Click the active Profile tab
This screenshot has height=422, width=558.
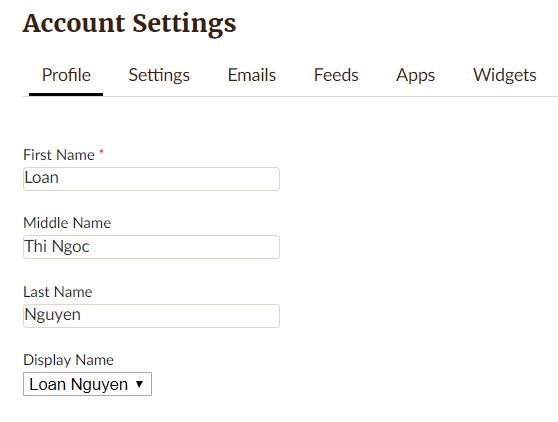[66, 75]
